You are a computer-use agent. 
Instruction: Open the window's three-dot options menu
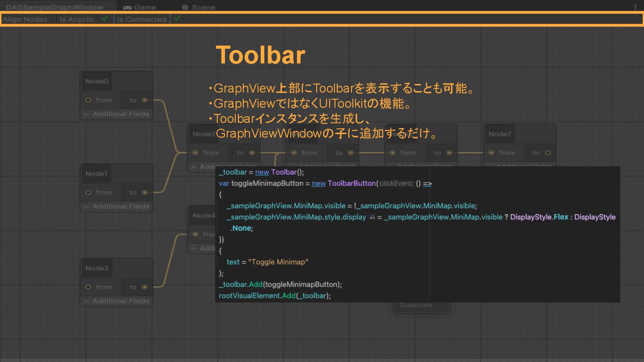coord(636,7)
